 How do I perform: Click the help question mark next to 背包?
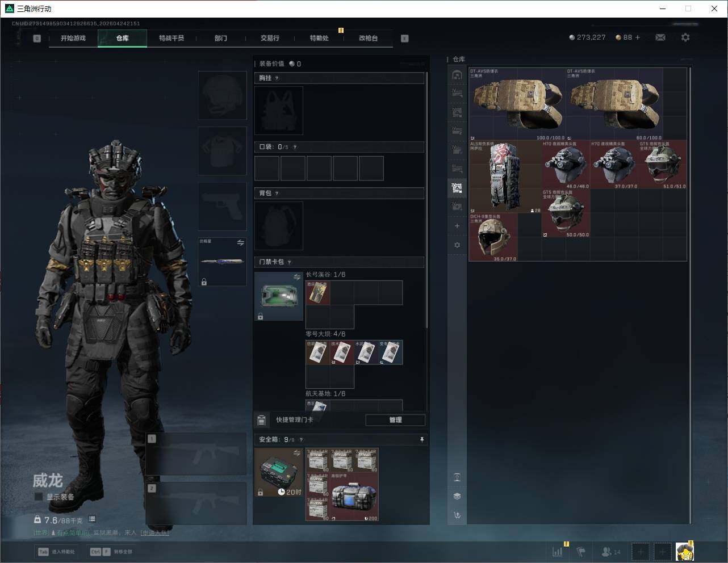(277, 194)
